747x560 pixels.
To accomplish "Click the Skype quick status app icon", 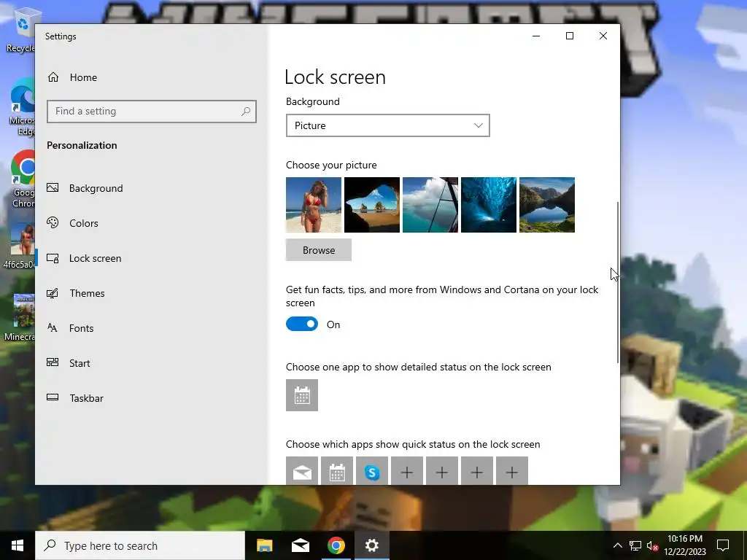I will coord(372,471).
